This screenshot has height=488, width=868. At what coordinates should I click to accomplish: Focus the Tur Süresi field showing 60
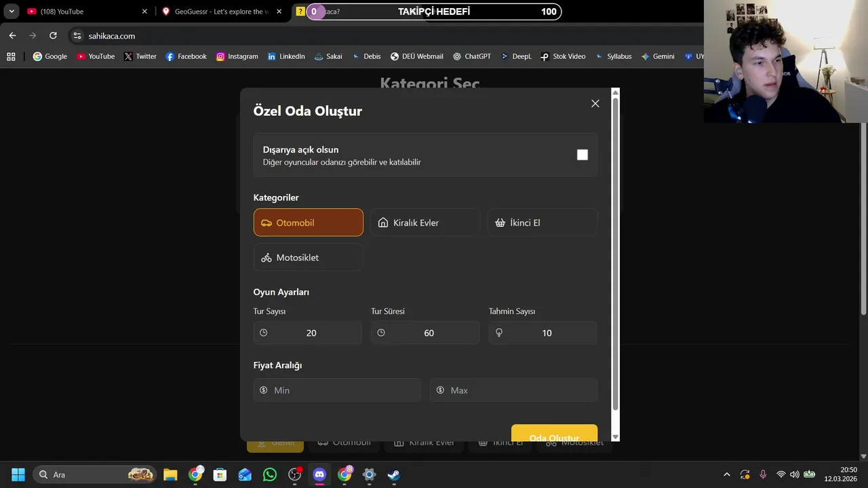coord(425,333)
